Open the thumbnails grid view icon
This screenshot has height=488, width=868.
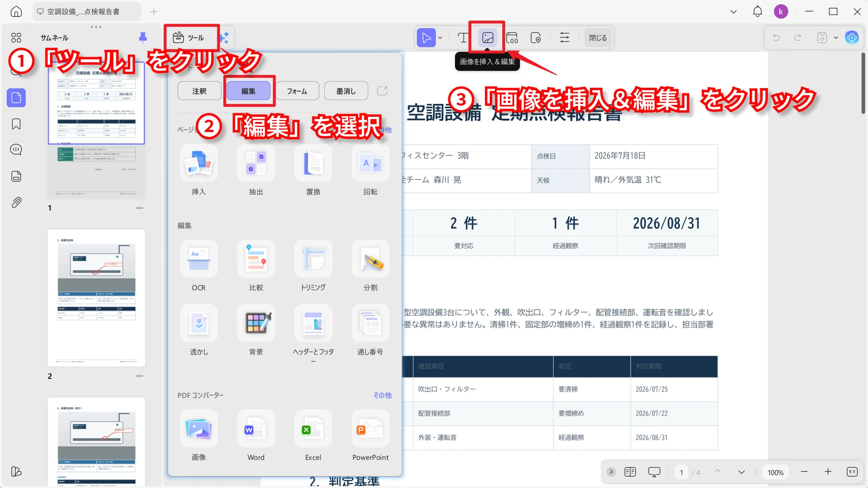pyautogui.click(x=16, y=38)
